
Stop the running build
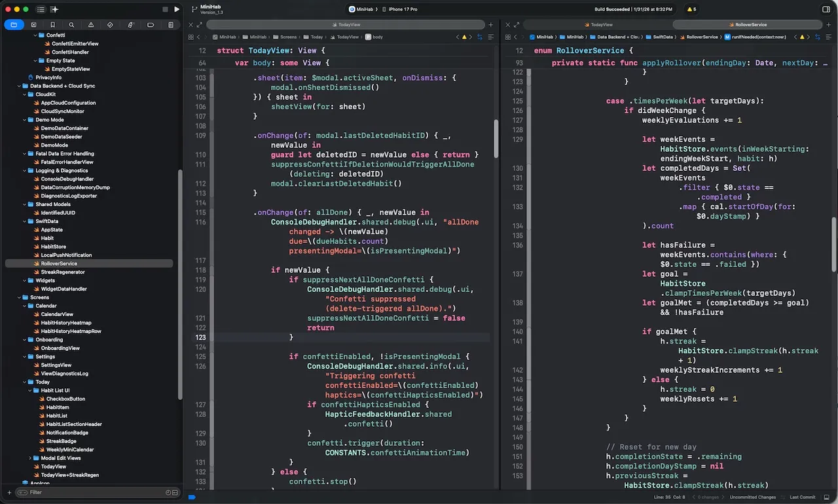[x=165, y=9]
